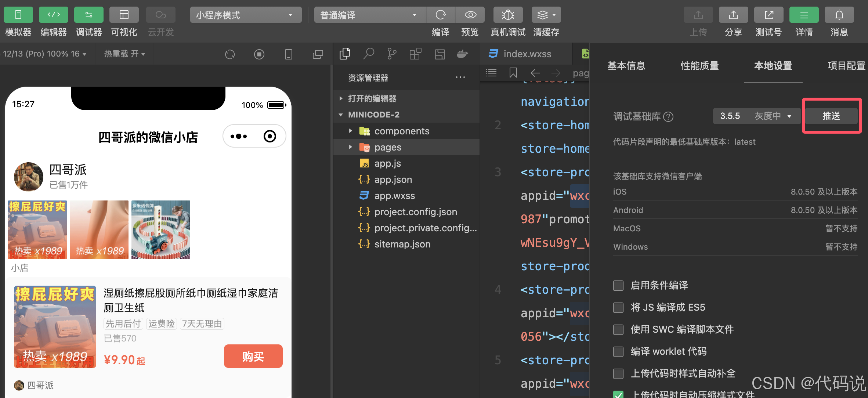Expand the components folder in the explorer
Screen dimensions: 868x398
[401, 131]
